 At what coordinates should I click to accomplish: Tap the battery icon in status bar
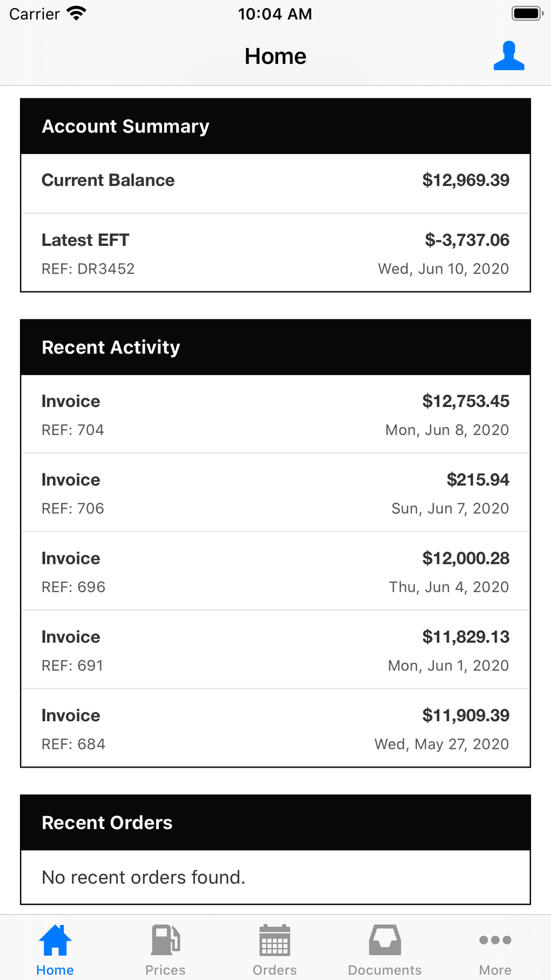[527, 14]
